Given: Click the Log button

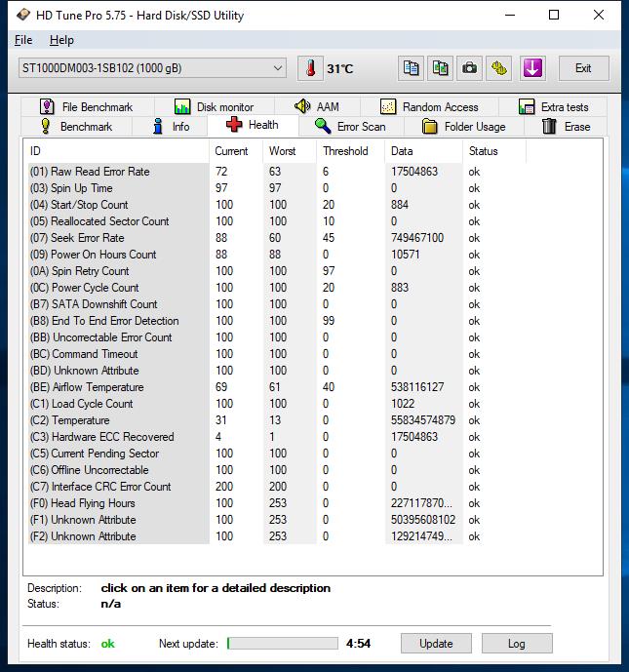Looking at the screenshot, I should 517,644.
